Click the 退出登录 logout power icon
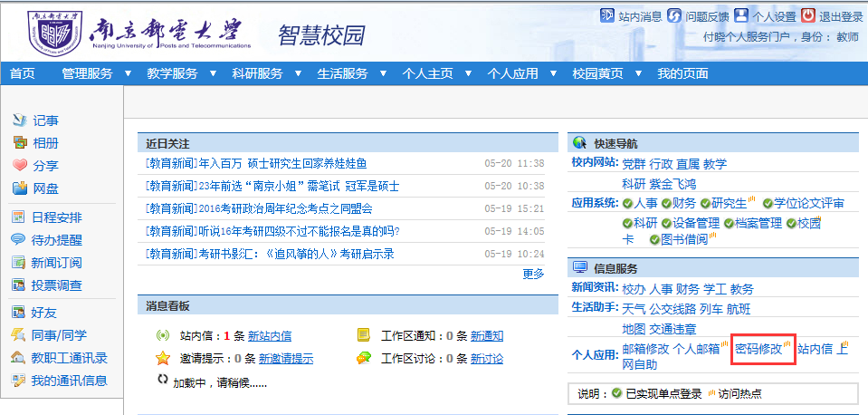 pyautogui.click(x=783, y=16)
